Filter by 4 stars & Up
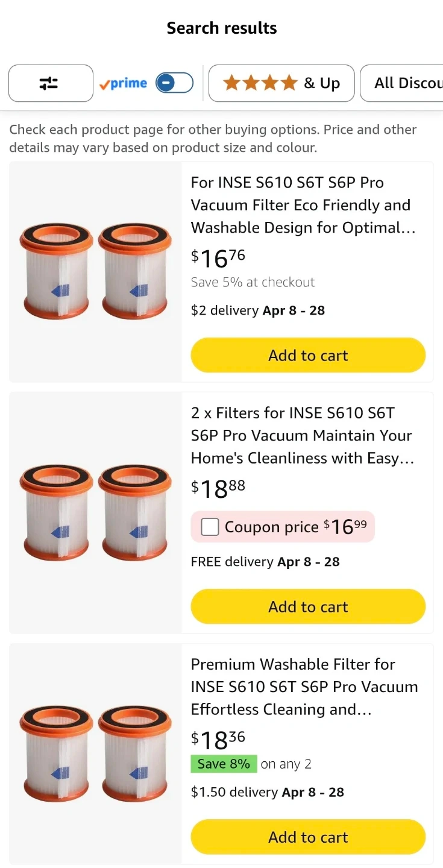The height and width of the screenshot is (868, 443). click(281, 83)
